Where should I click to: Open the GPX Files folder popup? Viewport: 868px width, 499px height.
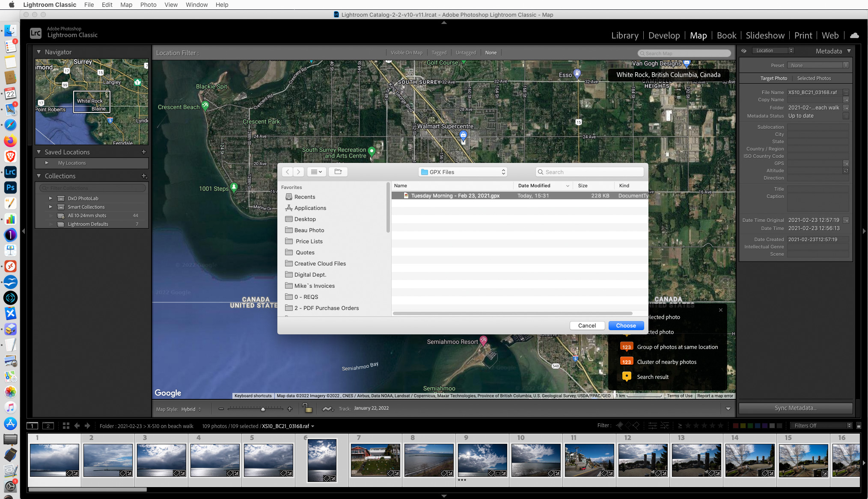click(x=463, y=172)
